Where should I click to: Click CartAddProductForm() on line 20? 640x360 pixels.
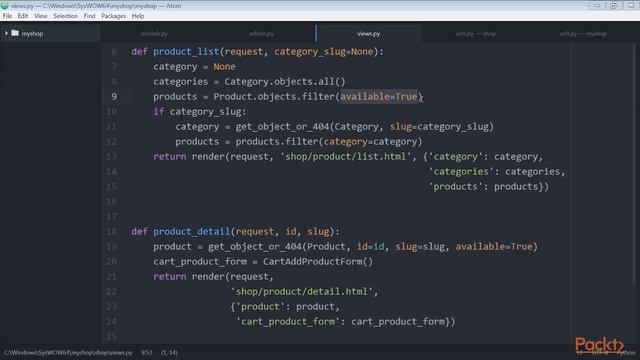318,262
